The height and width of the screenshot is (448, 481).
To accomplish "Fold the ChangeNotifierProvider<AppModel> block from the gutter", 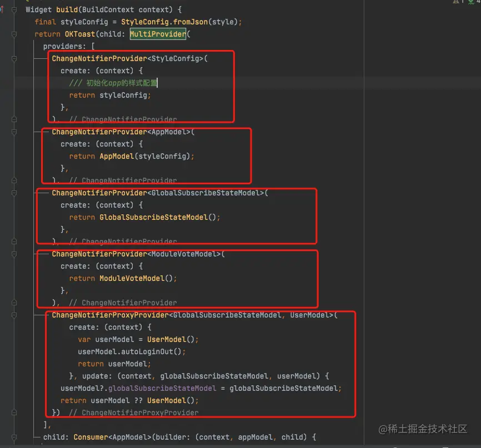I will (x=14, y=132).
